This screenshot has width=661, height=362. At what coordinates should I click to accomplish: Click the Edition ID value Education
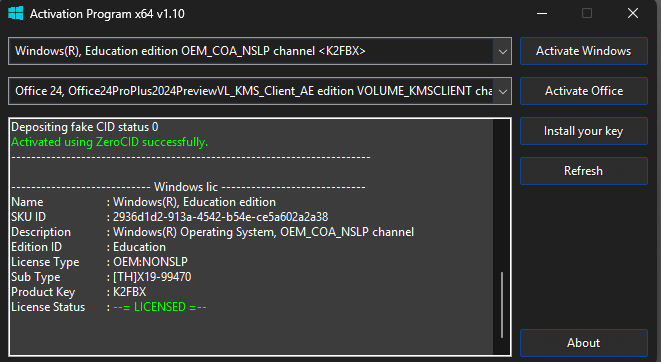[140, 247]
